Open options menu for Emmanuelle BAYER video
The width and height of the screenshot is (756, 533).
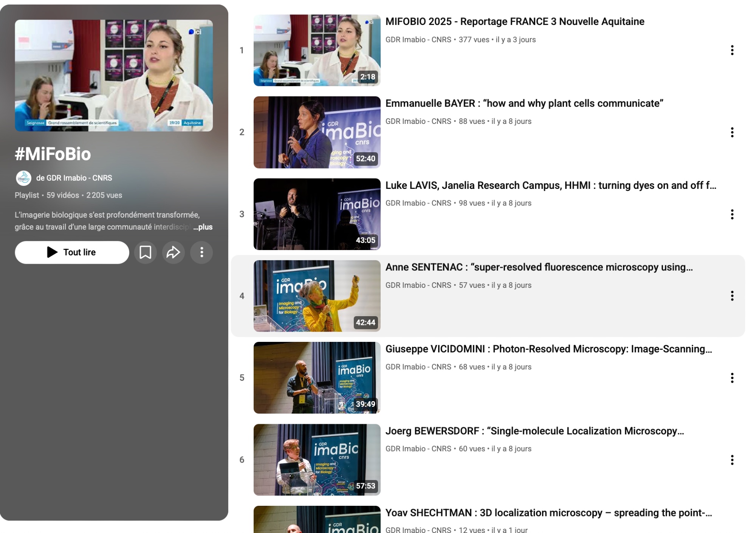coord(732,132)
